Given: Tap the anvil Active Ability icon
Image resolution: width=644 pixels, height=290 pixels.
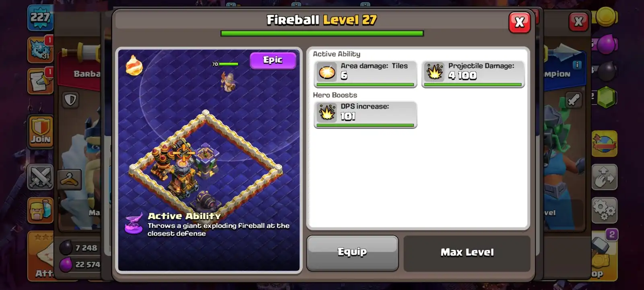Looking at the screenshot, I should (134, 224).
